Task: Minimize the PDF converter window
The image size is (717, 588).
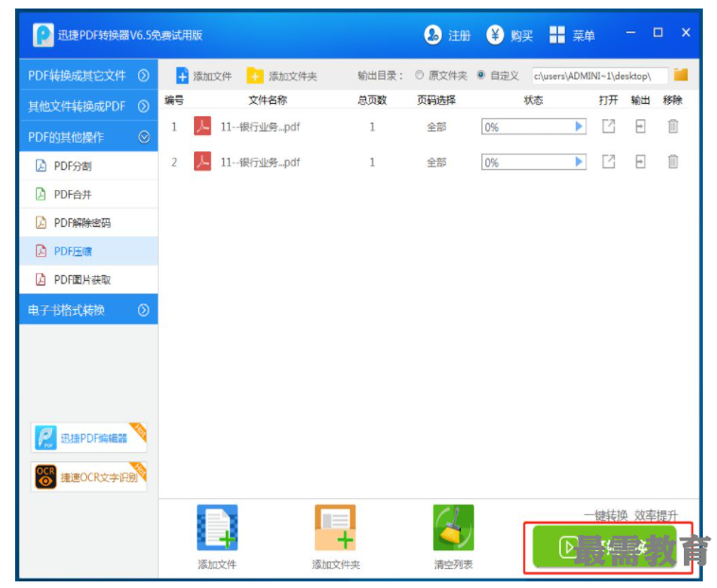Action: click(631, 32)
